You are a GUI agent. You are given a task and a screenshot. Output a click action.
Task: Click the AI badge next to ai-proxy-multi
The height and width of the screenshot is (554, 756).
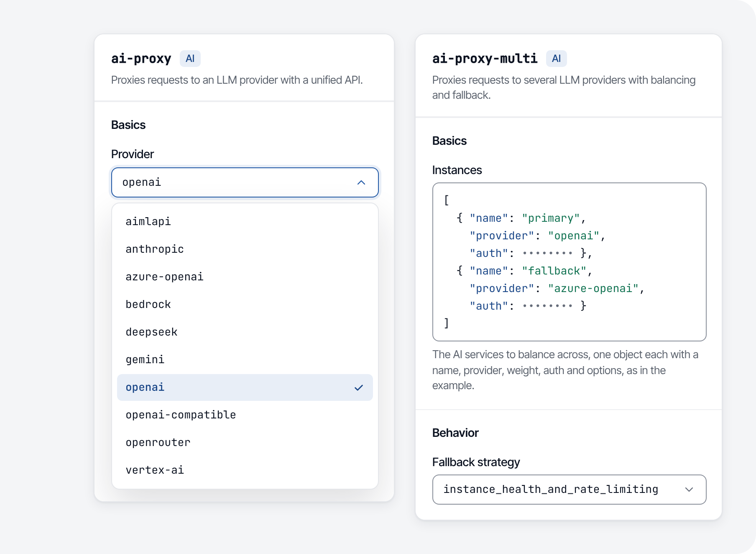(x=556, y=59)
